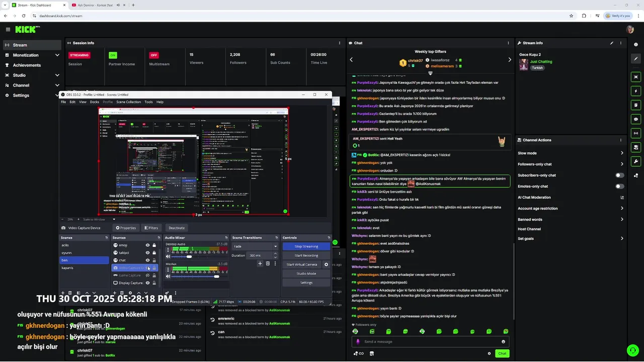Delete scene transition trash icon in OBS
Image resolution: width=644 pixels, height=362 pixels.
[268, 263]
